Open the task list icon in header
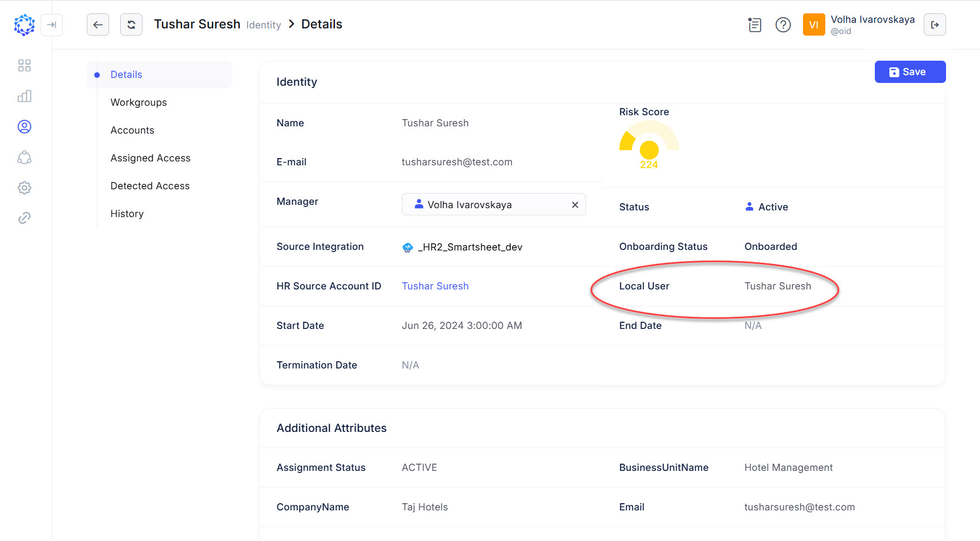The width and height of the screenshot is (980, 541). coord(755,24)
